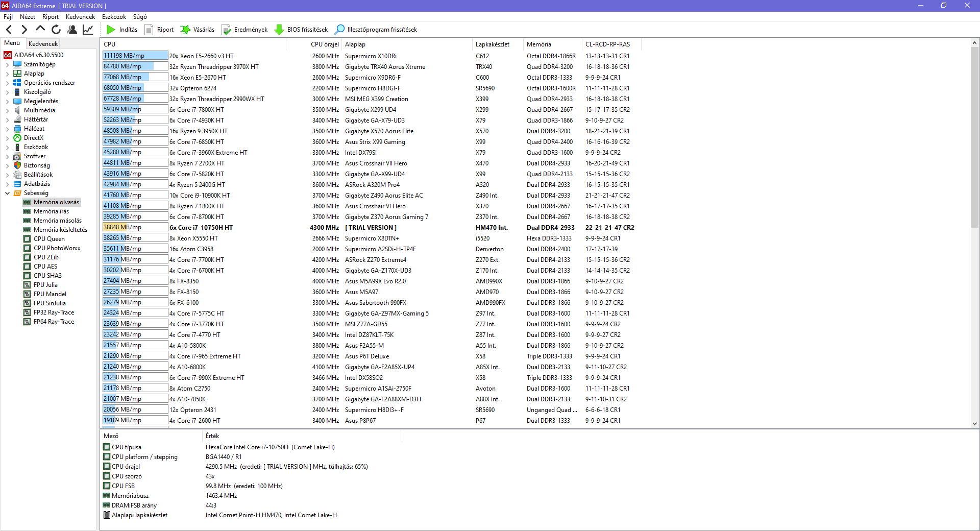Sort results by the Memória column header
This screenshot has width=980, height=531.
553,44
